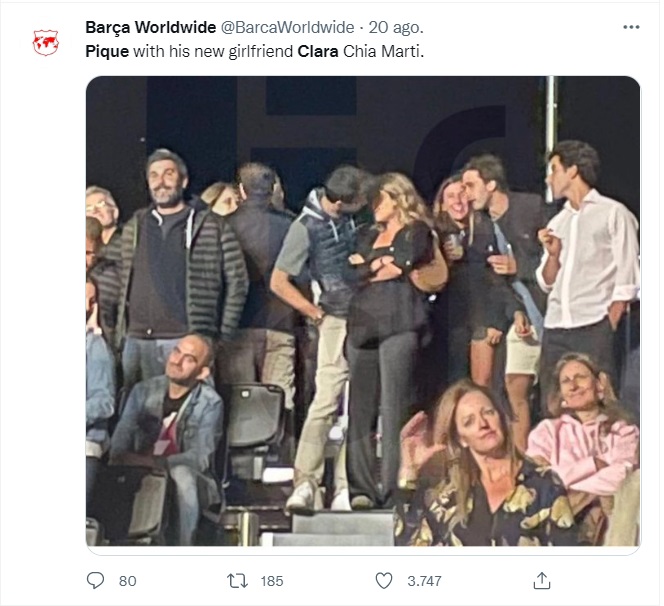The width and height of the screenshot is (664, 606).
Task: Click the reply speech bubble icon
Action: click(96, 580)
